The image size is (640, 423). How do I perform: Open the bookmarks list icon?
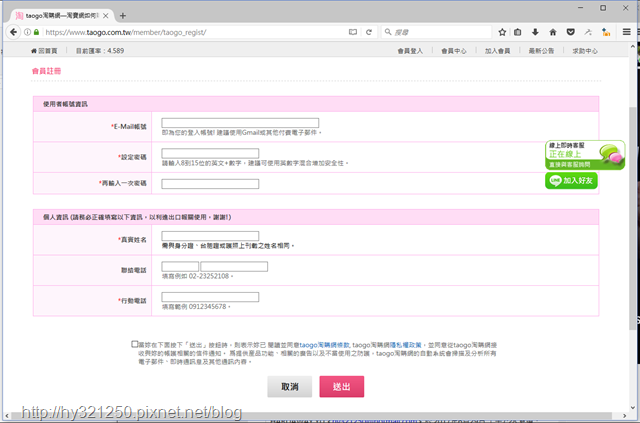518,32
